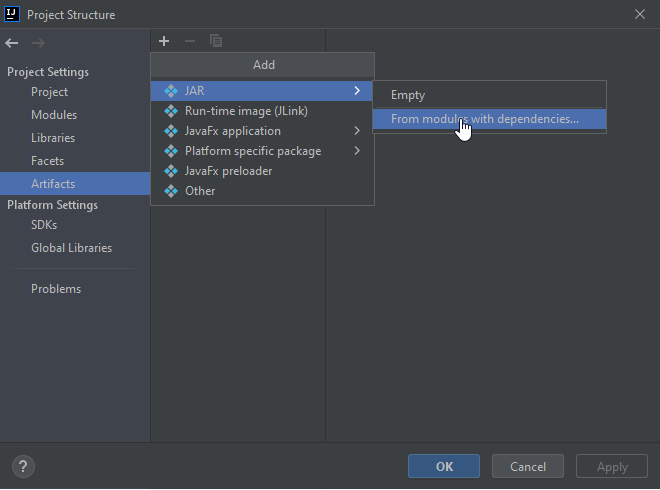Choose the Empty JAR option
This screenshot has width=660, height=490.
pyautogui.click(x=408, y=95)
